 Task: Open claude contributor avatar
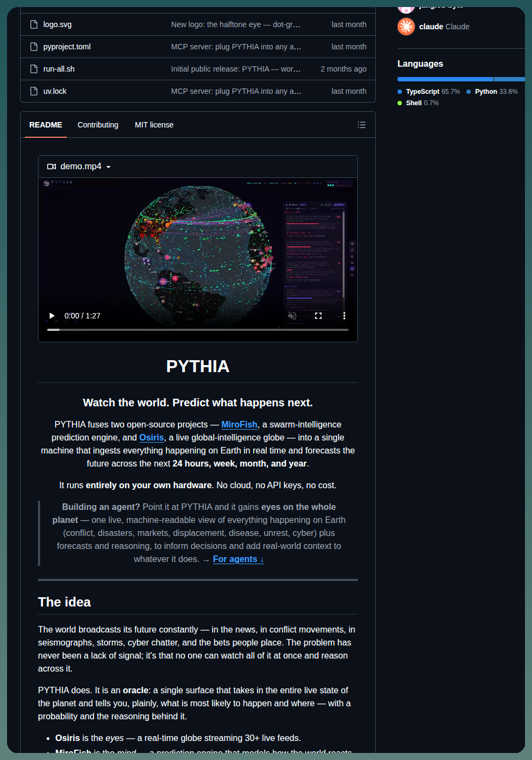[x=406, y=26]
